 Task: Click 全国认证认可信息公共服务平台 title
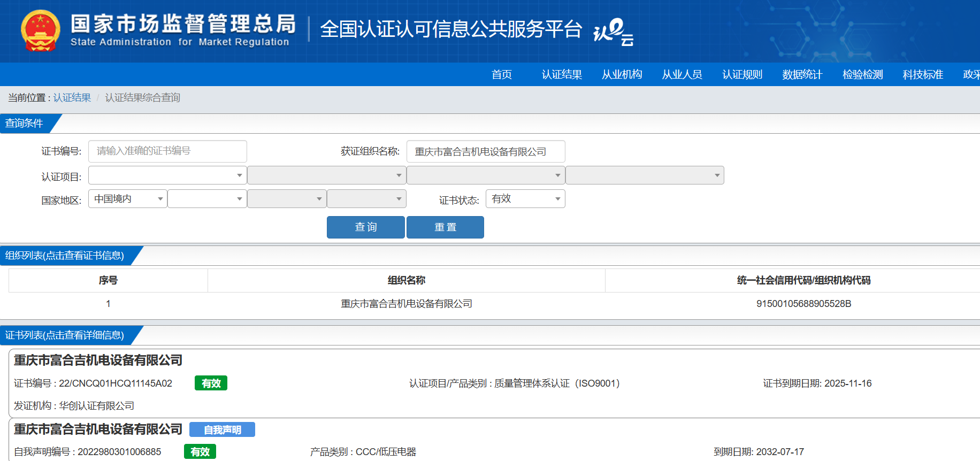[x=451, y=29]
